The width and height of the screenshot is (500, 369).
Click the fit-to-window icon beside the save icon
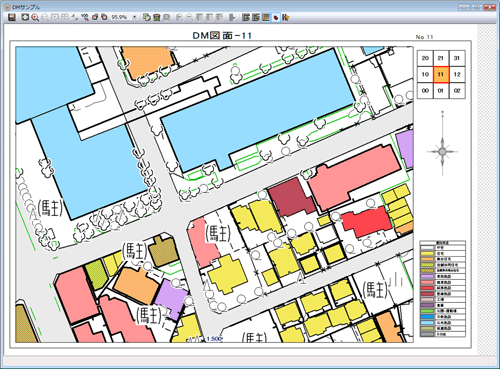pyautogui.click(x=25, y=17)
